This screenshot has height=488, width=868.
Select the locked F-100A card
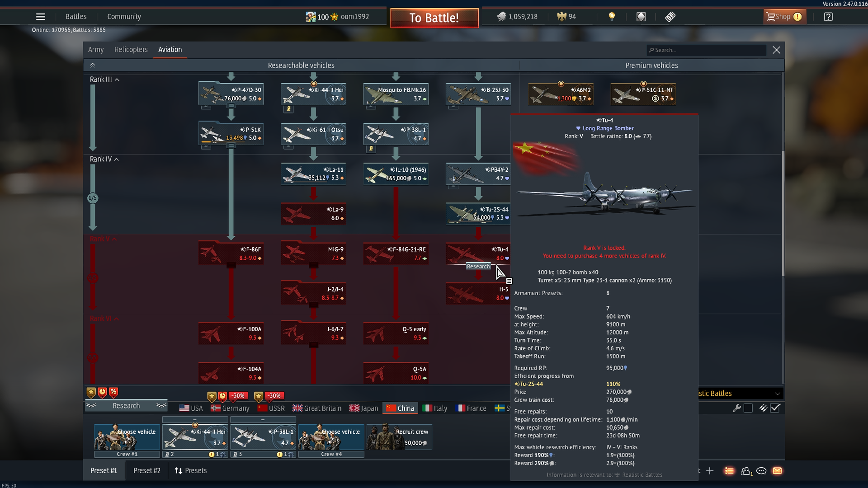tap(231, 333)
